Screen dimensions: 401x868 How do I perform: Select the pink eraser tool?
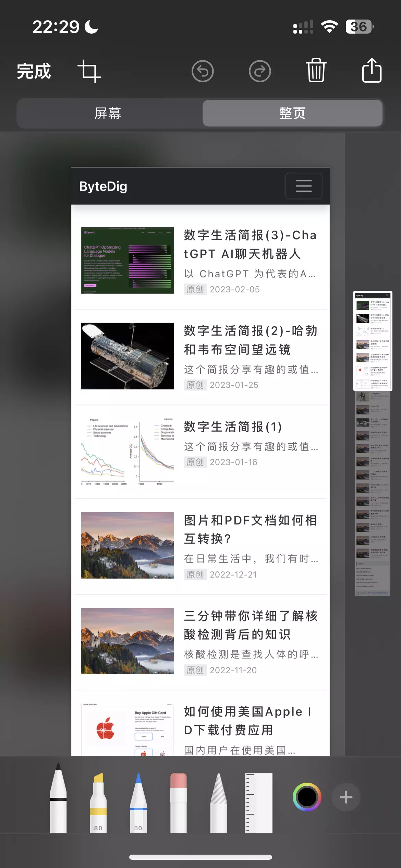(x=179, y=803)
